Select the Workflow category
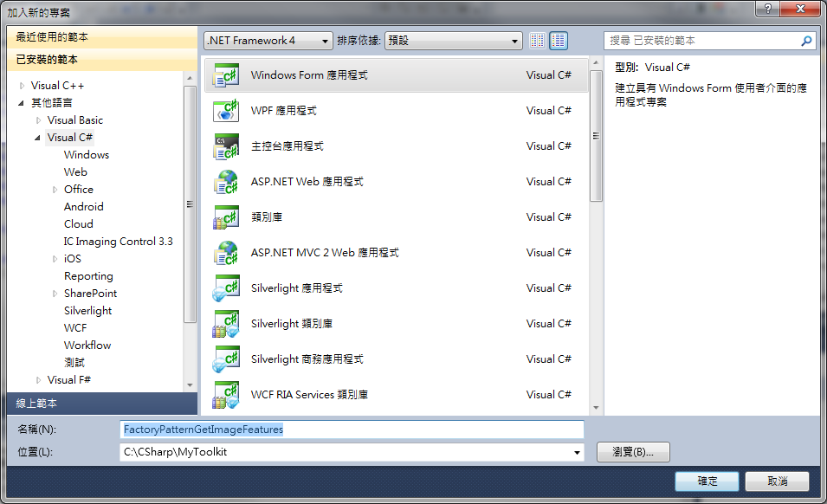This screenshot has height=504, width=827. click(87, 346)
